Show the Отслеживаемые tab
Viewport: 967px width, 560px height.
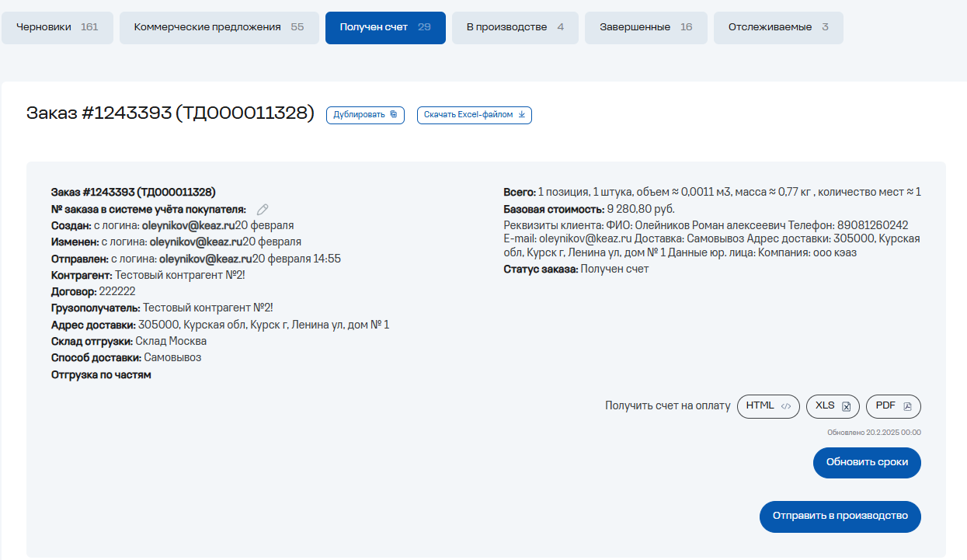tap(778, 28)
